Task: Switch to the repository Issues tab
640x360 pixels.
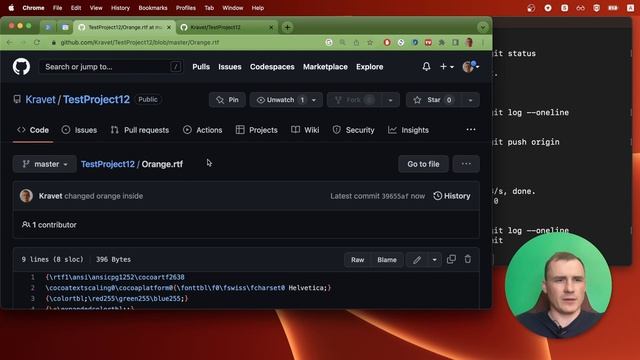Action: [x=79, y=130]
